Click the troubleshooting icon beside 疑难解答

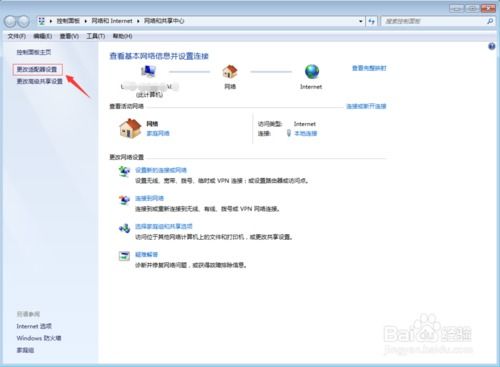point(124,256)
